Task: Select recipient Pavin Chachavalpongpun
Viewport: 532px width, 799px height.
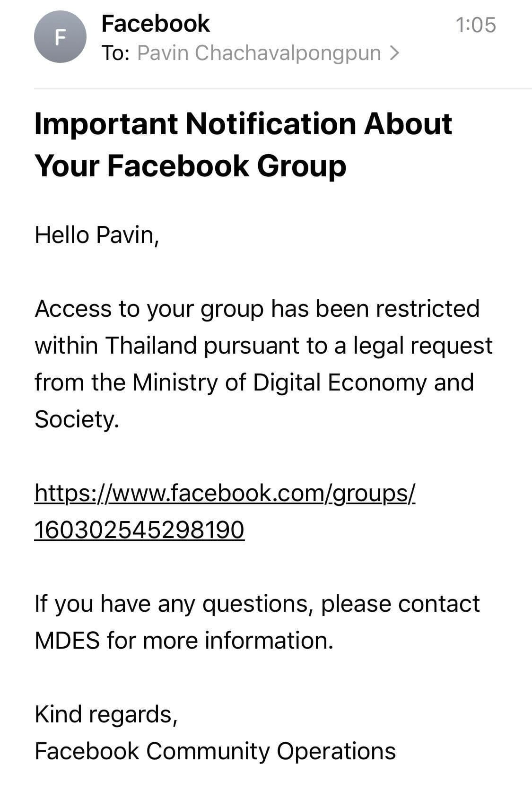Action: click(259, 53)
